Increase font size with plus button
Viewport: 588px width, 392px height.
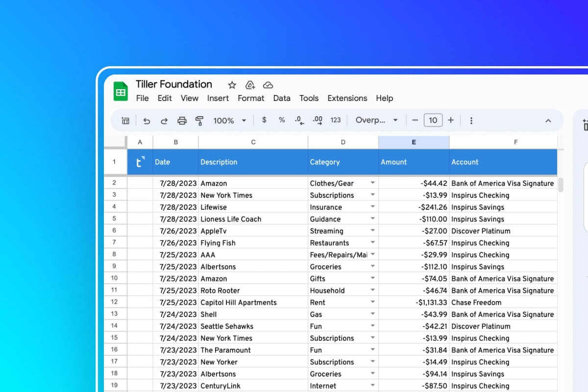[x=451, y=120]
